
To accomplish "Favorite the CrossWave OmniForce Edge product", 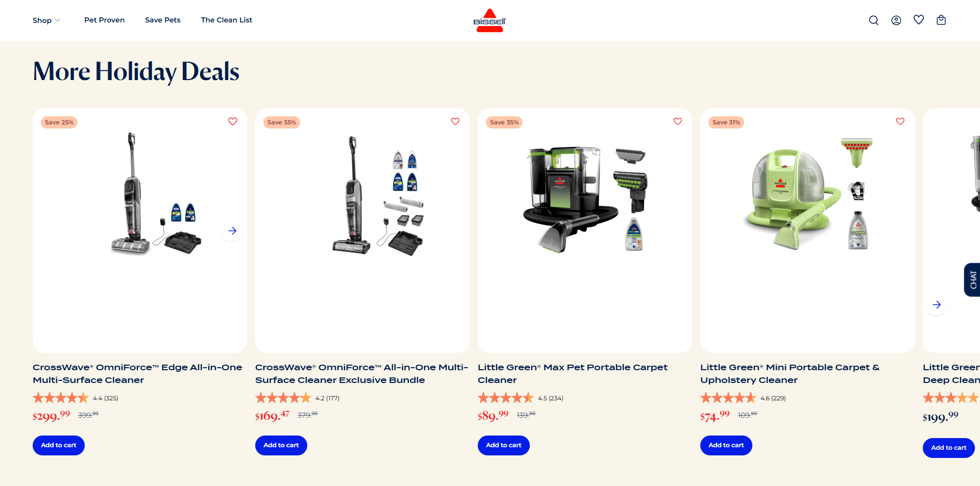I will coord(233,121).
